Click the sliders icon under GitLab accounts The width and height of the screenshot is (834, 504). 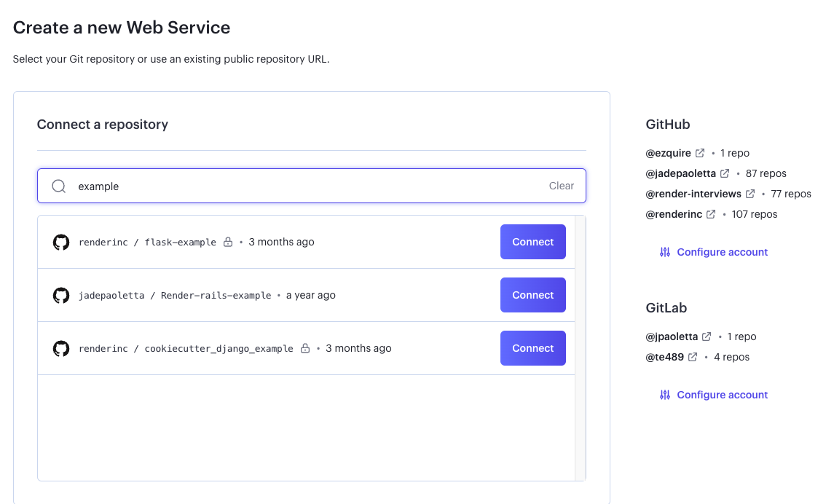pyautogui.click(x=665, y=395)
